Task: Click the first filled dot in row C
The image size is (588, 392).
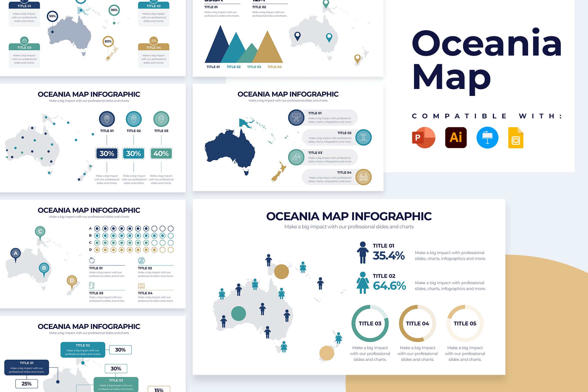Action: (x=97, y=243)
